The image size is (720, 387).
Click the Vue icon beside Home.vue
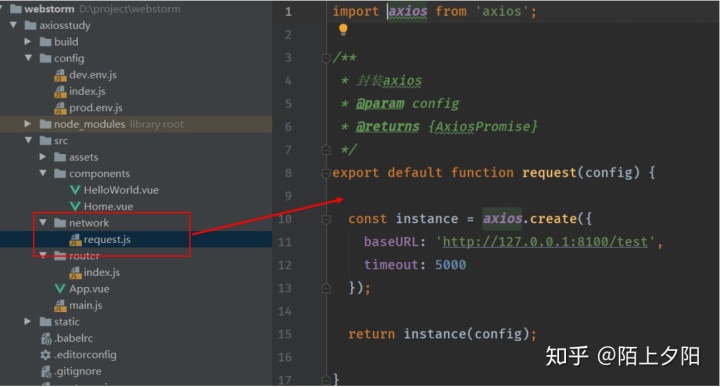(x=75, y=207)
